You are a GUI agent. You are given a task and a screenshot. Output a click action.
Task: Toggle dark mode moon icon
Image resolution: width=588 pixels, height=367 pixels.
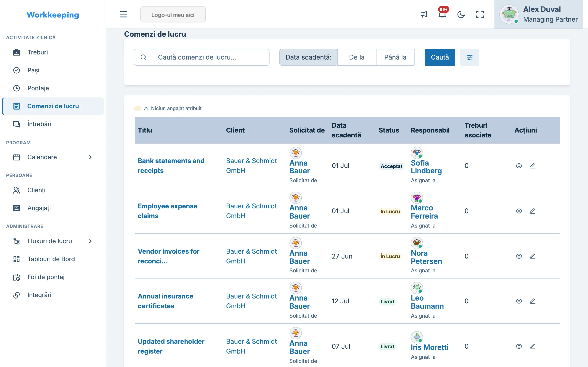pos(461,14)
